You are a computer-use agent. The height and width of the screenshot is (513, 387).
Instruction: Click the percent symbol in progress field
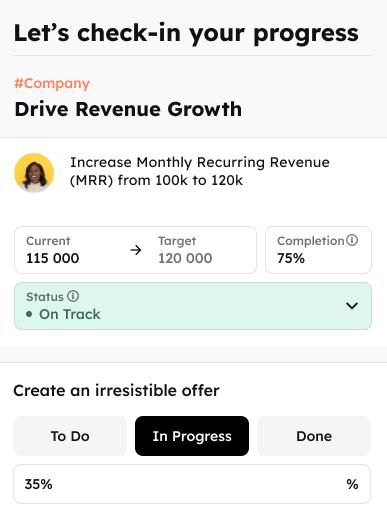click(x=352, y=484)
